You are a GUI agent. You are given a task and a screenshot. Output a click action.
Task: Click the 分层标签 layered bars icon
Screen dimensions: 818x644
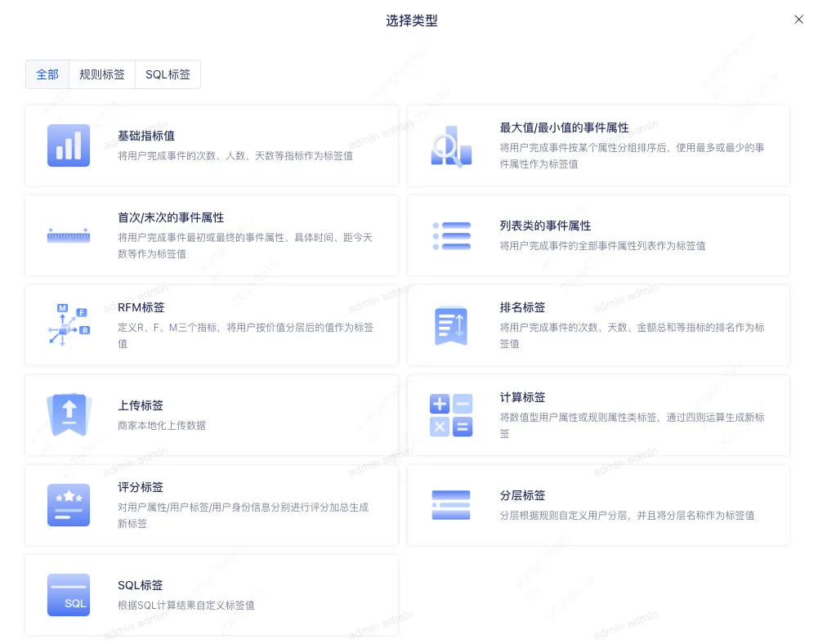[x=451, y=505]
